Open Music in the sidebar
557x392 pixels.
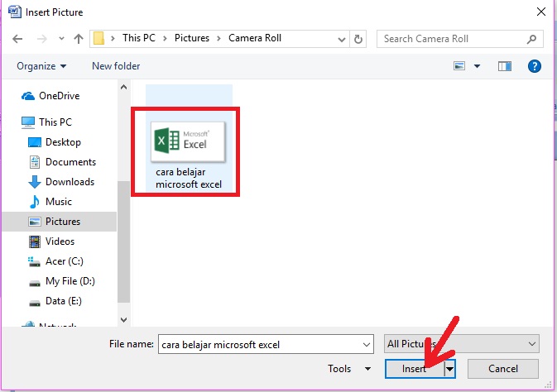pos(59,202)
